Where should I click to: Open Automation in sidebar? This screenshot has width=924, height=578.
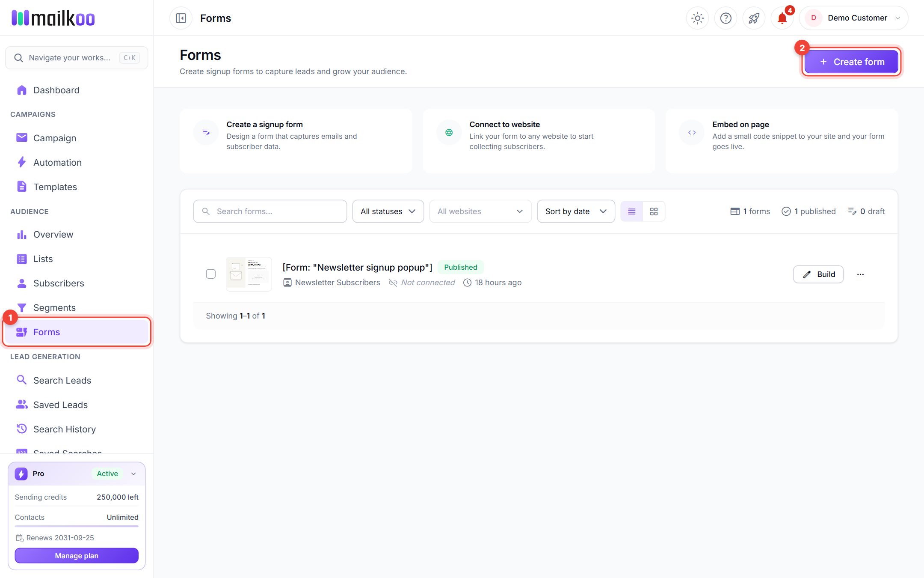pos(77,162)
